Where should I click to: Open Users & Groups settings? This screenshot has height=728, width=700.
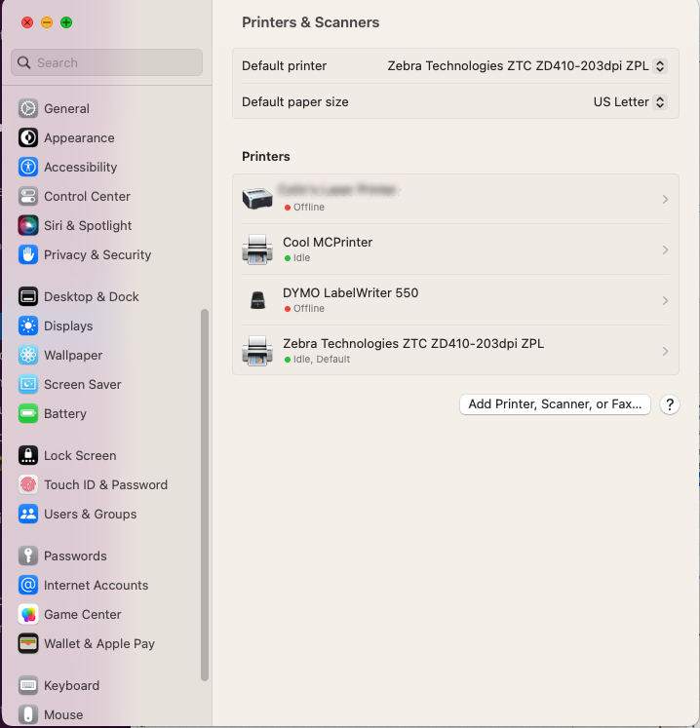point(90,515)
